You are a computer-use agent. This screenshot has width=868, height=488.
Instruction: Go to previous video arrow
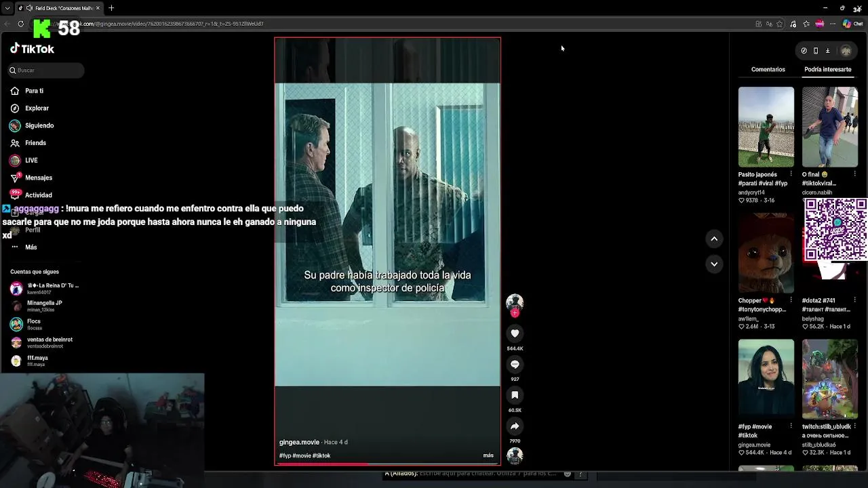[x=714, y=239]
